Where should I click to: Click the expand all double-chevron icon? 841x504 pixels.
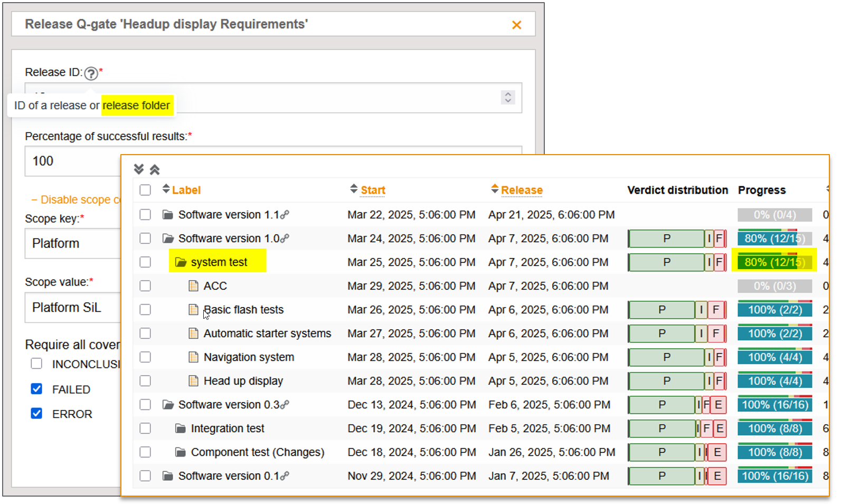coord(139,169)
